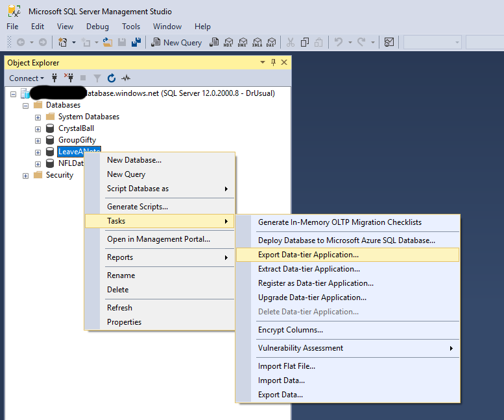504x420 pixels.
Task: Click the Database Engine Query icon
Action: 214,42
